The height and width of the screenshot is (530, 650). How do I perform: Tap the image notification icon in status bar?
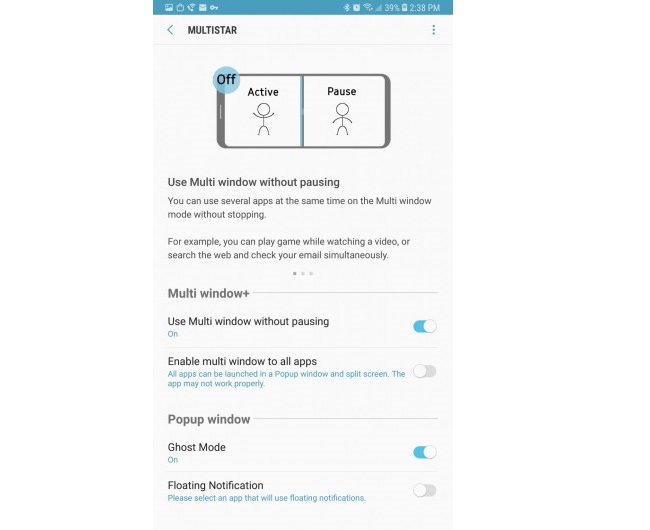point(170,7)
